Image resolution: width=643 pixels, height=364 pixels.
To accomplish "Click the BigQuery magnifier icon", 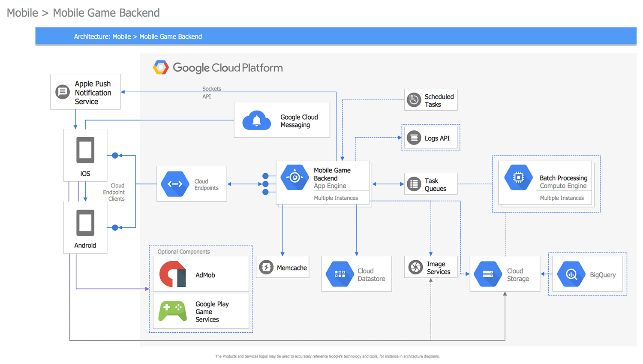I will pyautogui.click(x=571, y=274).
